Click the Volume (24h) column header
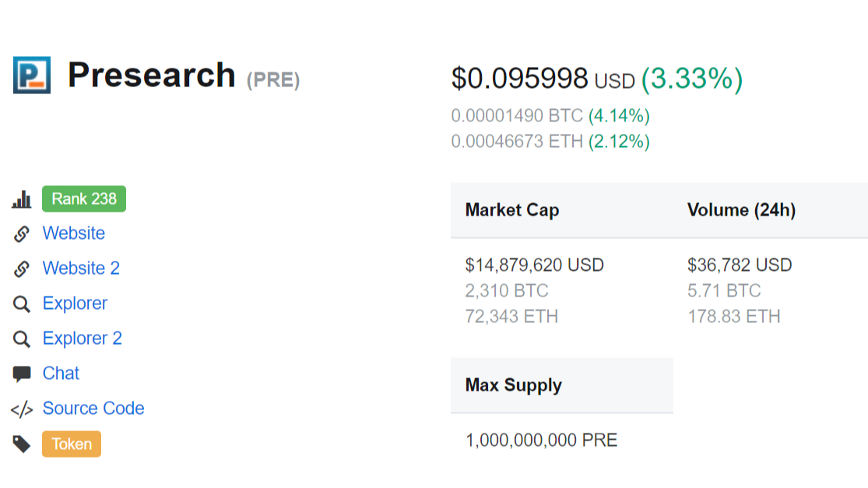Viewport: 868px width, 488px height. click(x=740, y=210)
